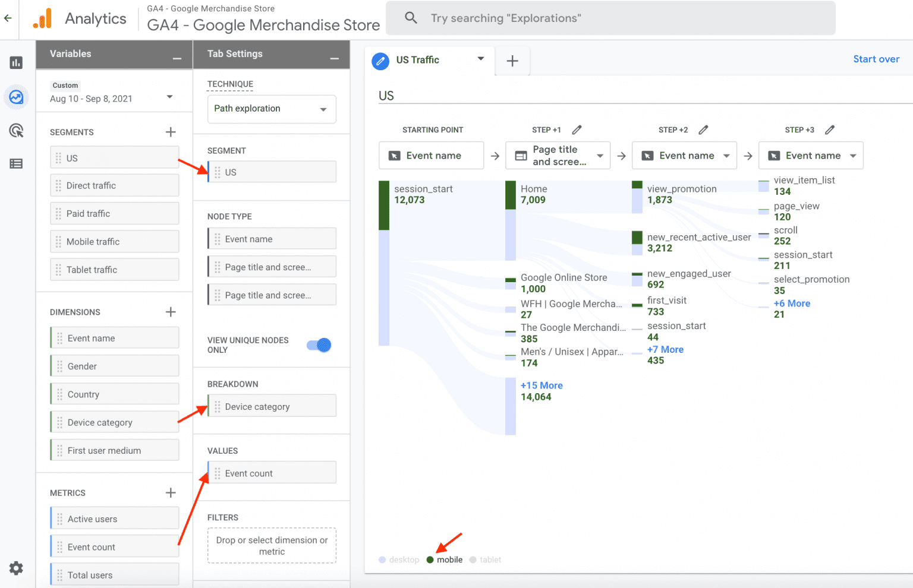Screen dimensions: 913x588
Task: Open Admin via the gear icon
Action: coord(16,568)
